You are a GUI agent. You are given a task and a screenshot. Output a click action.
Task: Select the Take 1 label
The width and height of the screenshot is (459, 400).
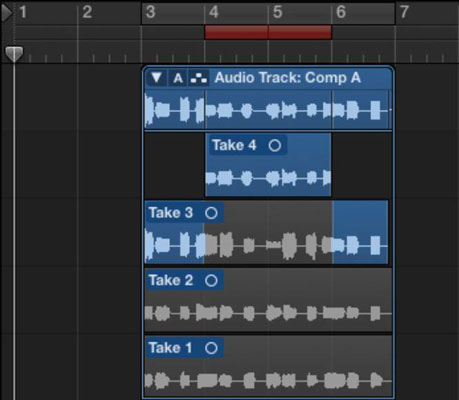(170, 348)
